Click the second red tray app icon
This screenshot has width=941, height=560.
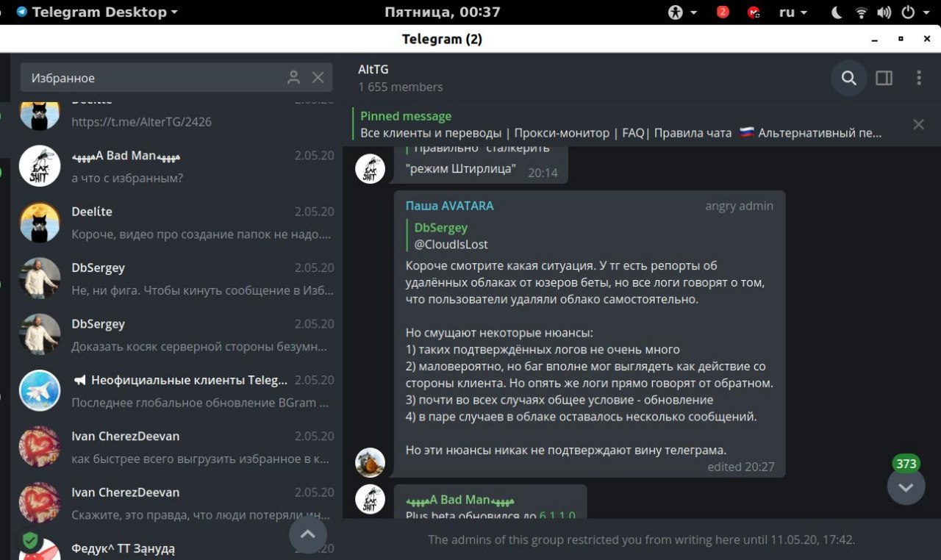754,12
